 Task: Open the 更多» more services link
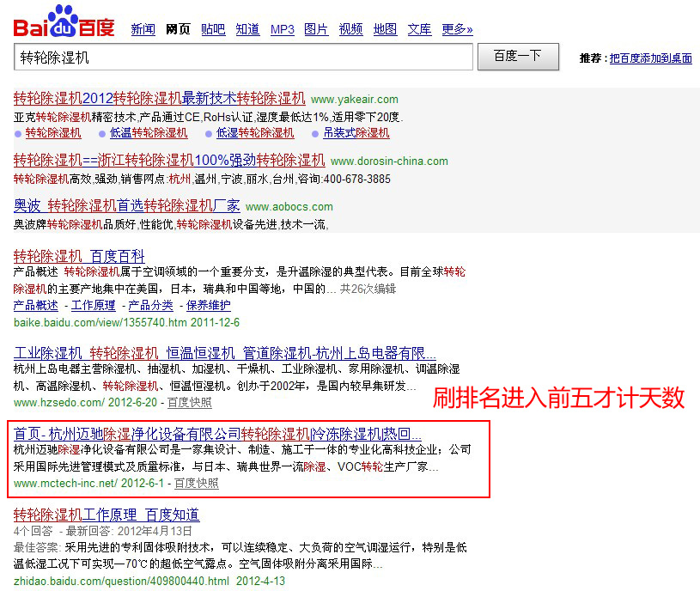tap(457, 29)
